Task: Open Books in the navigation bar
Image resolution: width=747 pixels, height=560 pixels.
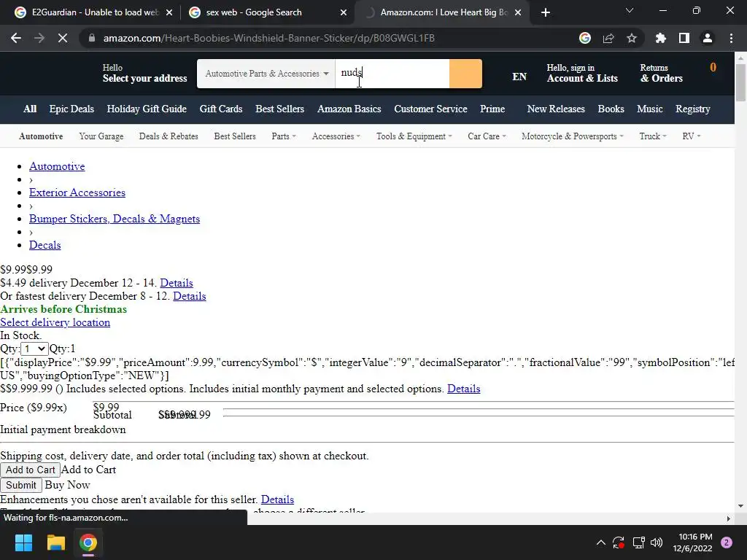Action: tap(611, 109)
